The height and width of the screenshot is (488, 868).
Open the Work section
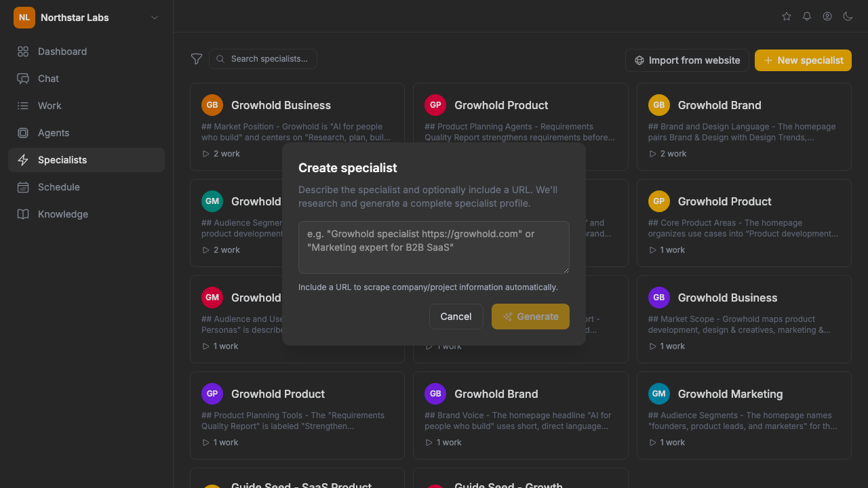(x=87, y=106)
